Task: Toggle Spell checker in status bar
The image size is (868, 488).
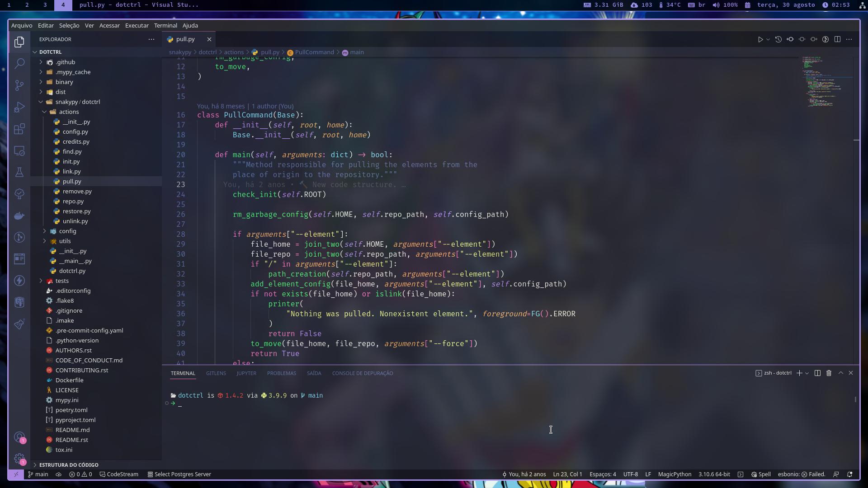Action: point(761,474)
